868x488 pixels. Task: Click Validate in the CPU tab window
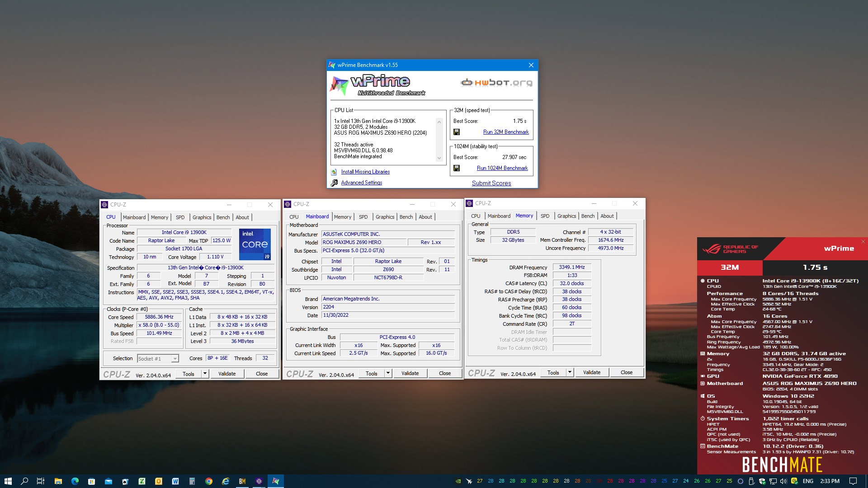click(227, 374)
